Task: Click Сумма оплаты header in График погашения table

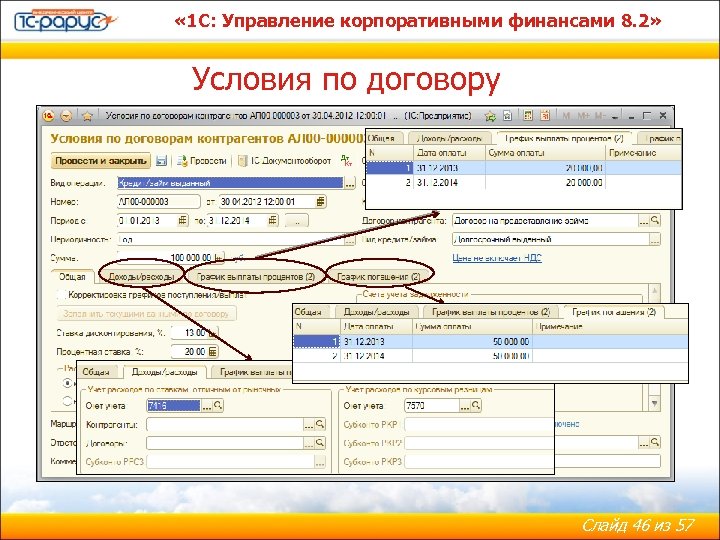Action: click(472, 326)
